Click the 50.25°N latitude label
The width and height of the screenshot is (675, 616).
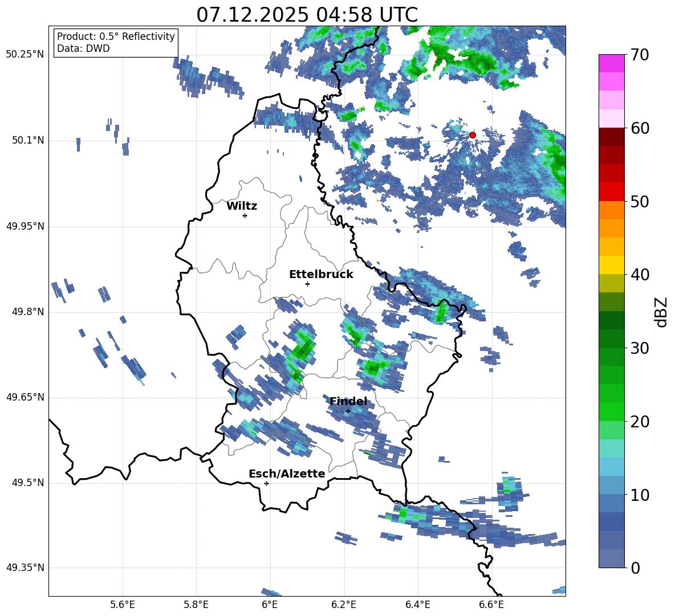[25, 55]
